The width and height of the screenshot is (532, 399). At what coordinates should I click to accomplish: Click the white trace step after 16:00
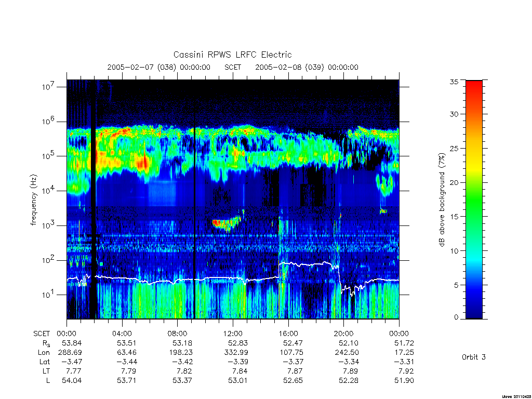point(279,270)
